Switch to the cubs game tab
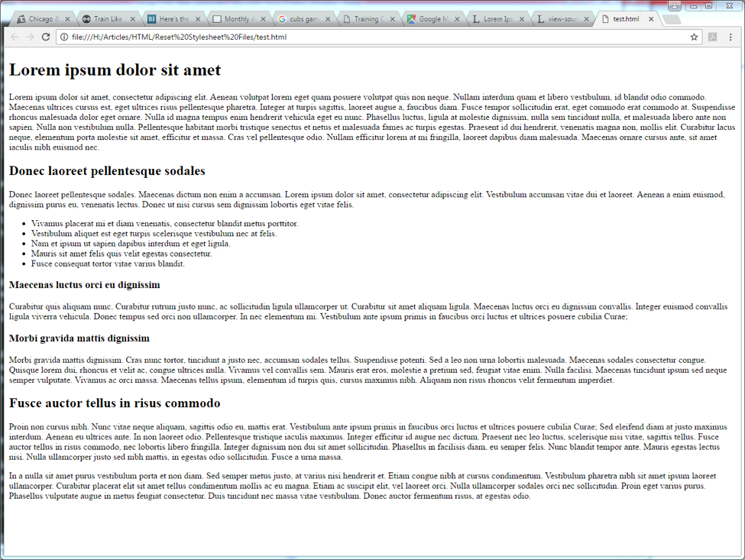The image size is (745, 560). pyautogui.click(x=303, y=19)
